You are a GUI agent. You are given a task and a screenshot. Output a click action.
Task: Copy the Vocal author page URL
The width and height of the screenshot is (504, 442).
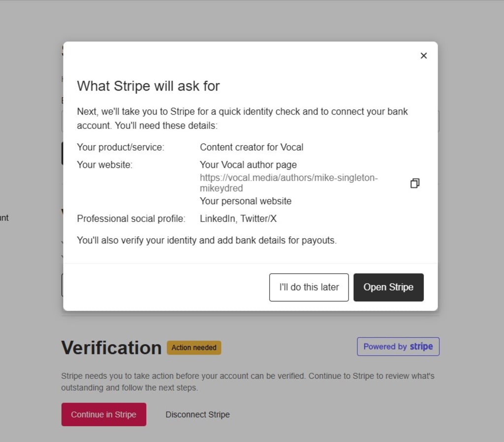click(x=415, y=183)
